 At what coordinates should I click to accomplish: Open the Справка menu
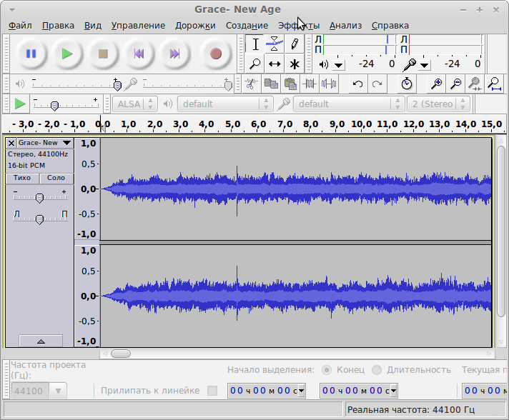click(390, 26)
